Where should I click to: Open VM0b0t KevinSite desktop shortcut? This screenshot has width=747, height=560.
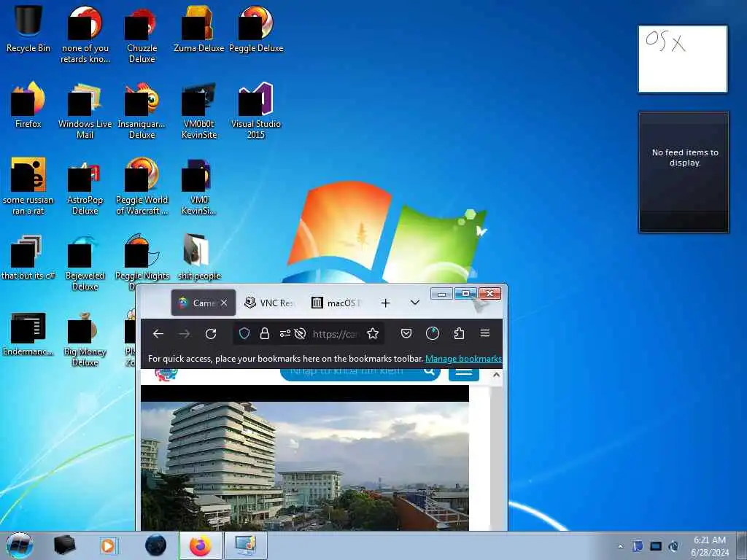tap(198, 110)
